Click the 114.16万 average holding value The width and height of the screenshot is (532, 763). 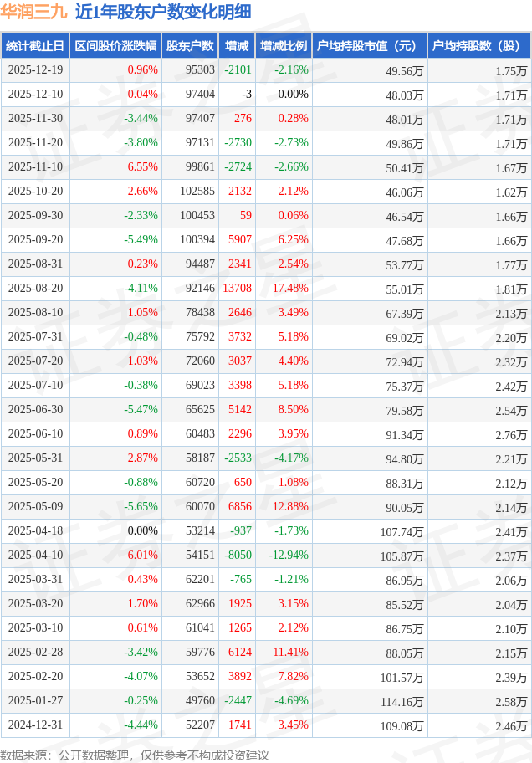coord(402,701)
